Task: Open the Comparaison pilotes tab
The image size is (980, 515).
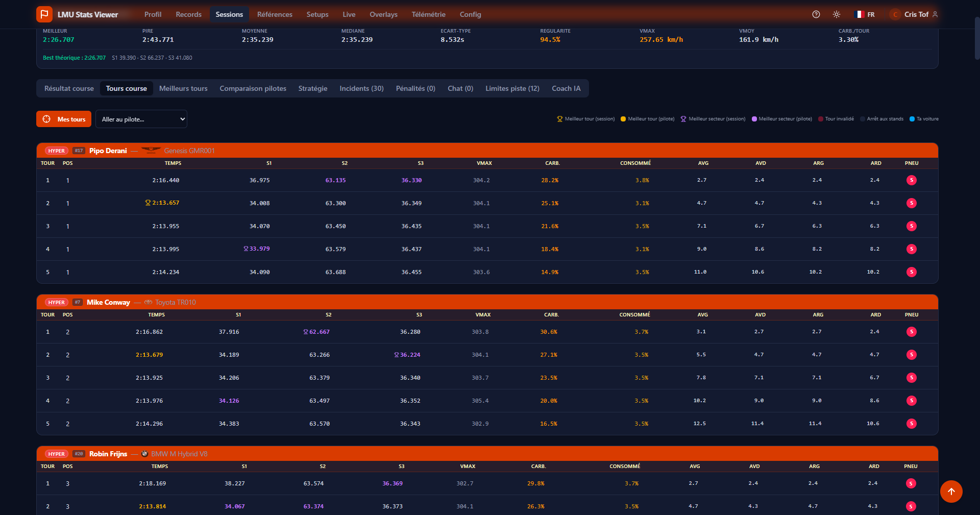Action: pyautogui.click(x=253, y=88)
